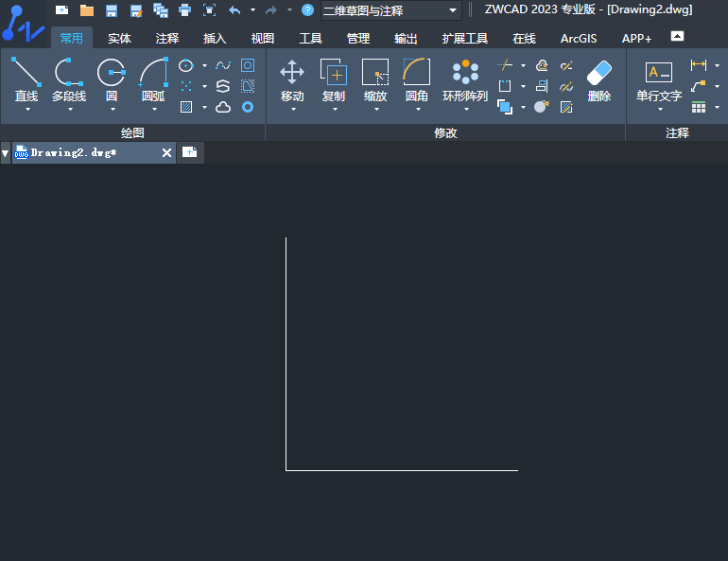Switch to the 插入 ribbon tab
This screenshot has width=728, height=561.
tap(215, 39)
